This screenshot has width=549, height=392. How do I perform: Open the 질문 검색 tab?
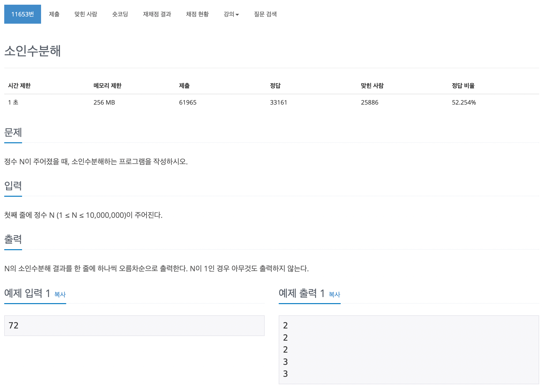tap(265, 14)
